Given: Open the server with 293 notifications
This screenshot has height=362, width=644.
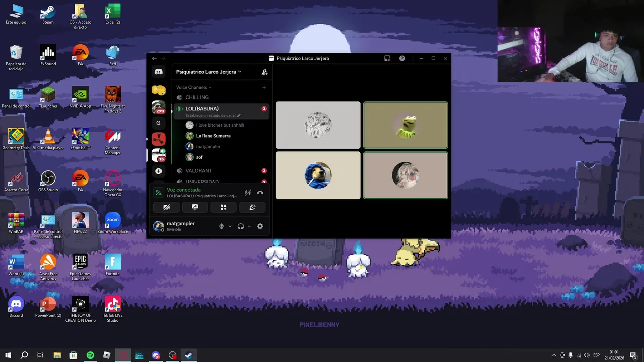Looking at the screenshot, I should (x=158, y=107).
